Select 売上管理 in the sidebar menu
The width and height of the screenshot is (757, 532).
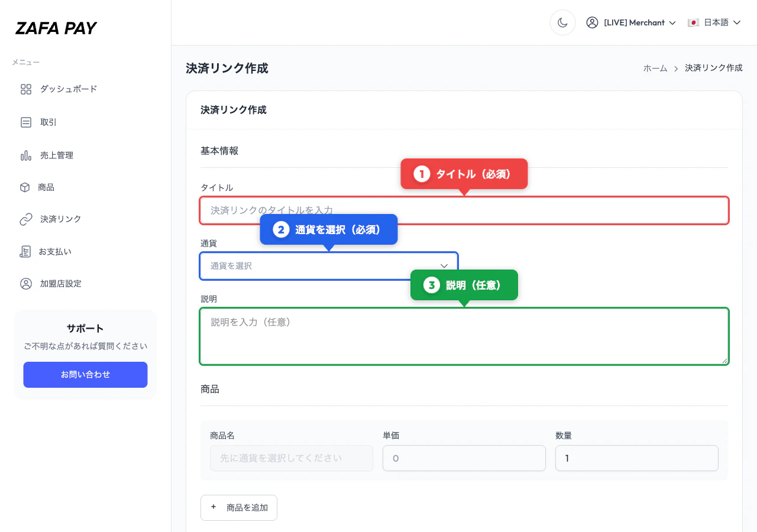(x=57, y=155)
